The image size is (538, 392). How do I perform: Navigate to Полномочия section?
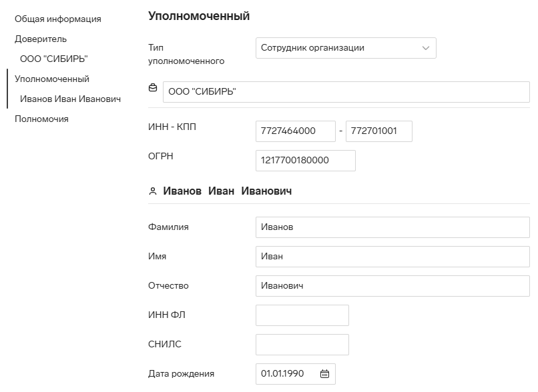coord(41,119)
